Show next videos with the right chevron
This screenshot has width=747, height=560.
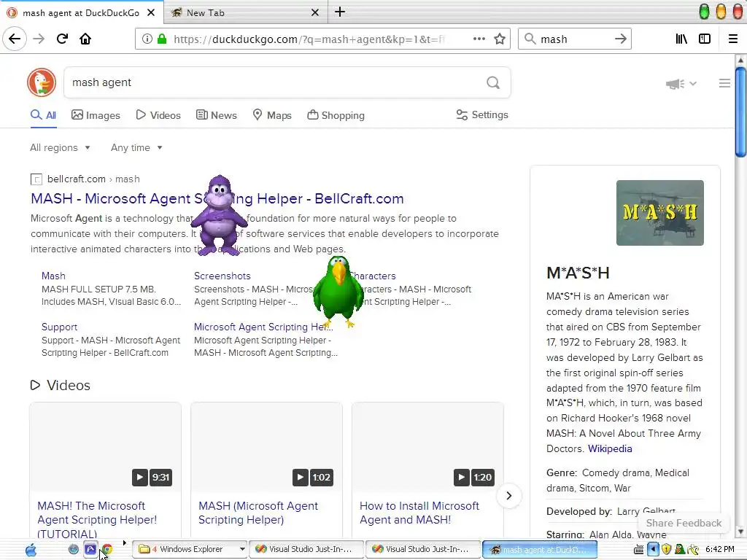coord(508,496)
